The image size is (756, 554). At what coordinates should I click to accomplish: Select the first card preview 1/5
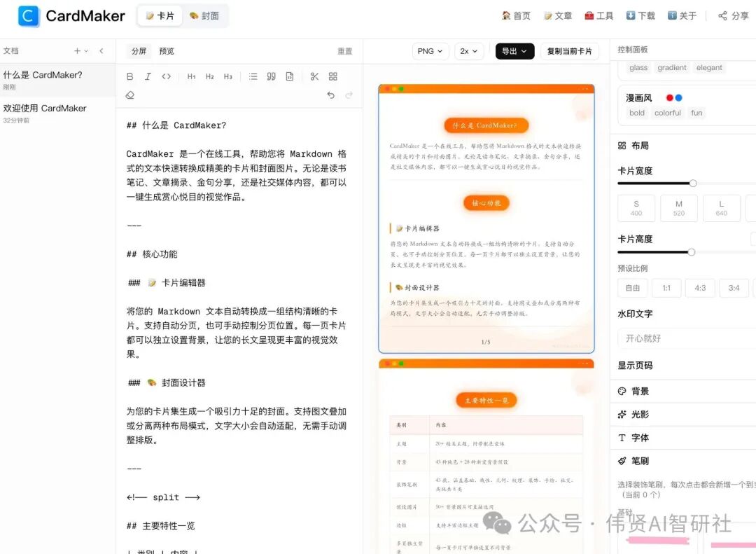pos(486,219)
